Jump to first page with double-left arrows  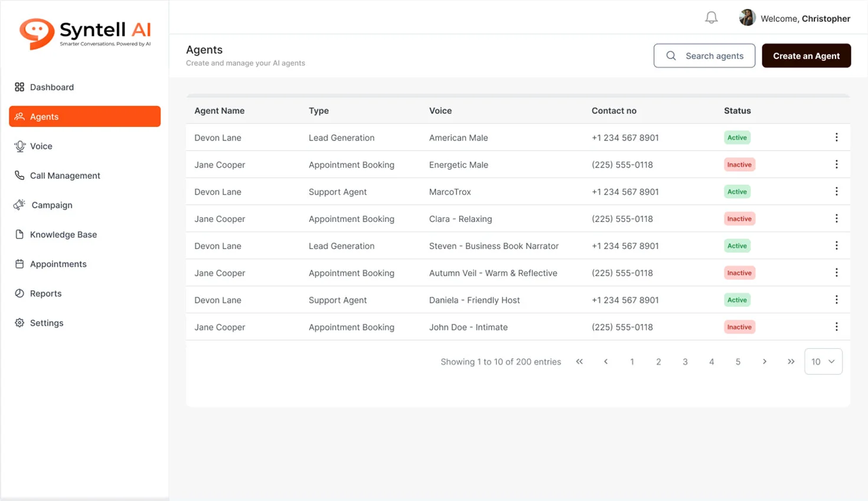579,362
